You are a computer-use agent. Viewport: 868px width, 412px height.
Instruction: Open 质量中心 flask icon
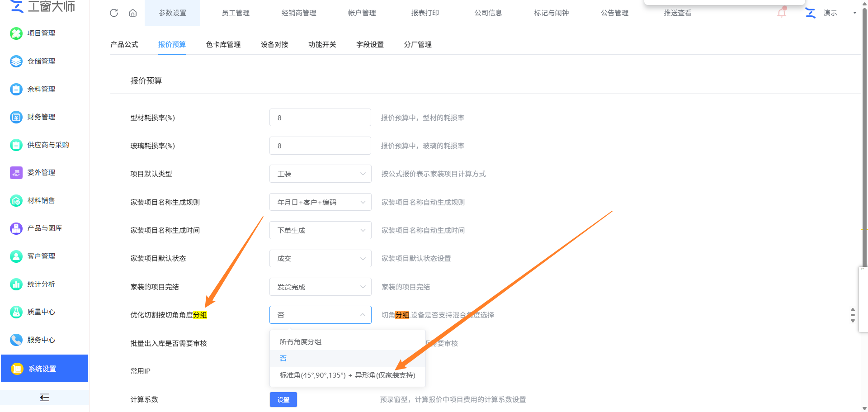tap(16, 312)
